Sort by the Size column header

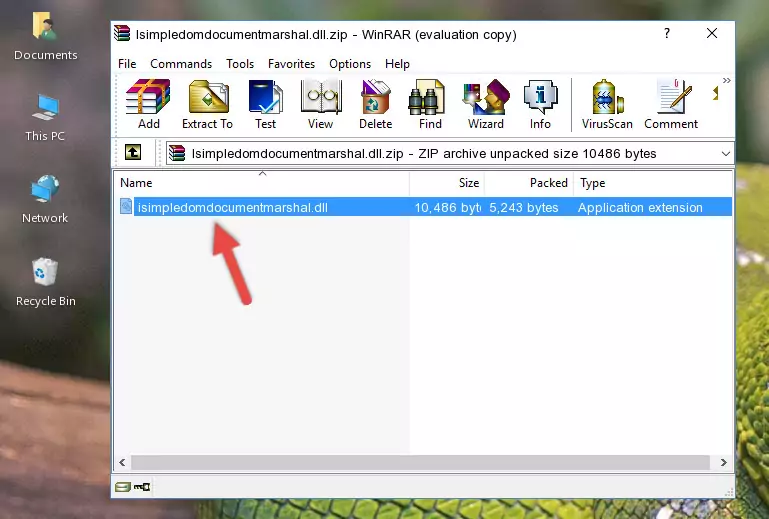[x=447, y=182]
